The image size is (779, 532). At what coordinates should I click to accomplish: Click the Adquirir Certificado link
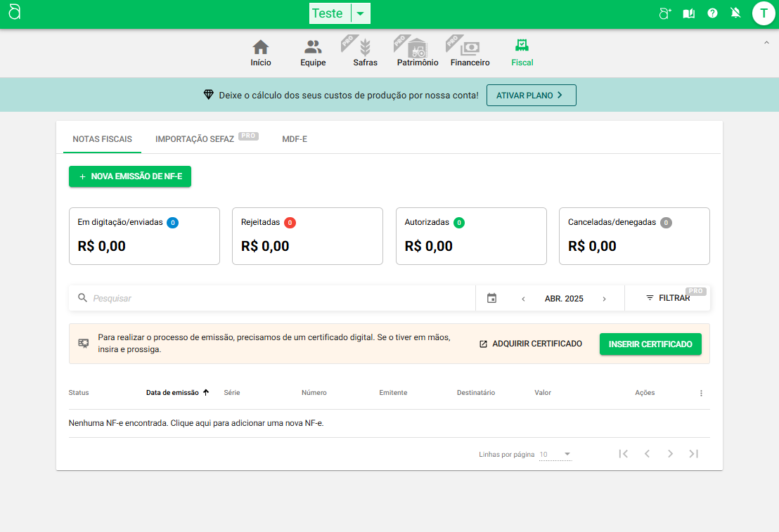pyautogui.click(x=531, y=344)
